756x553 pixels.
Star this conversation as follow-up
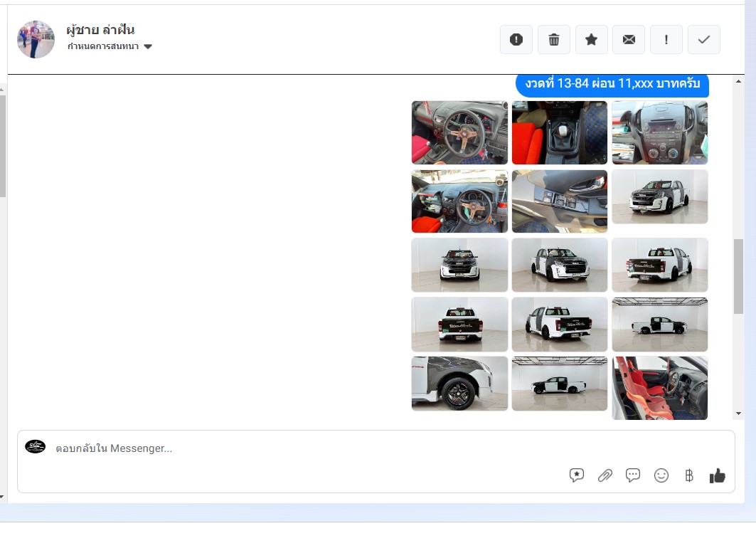(591, 40)
